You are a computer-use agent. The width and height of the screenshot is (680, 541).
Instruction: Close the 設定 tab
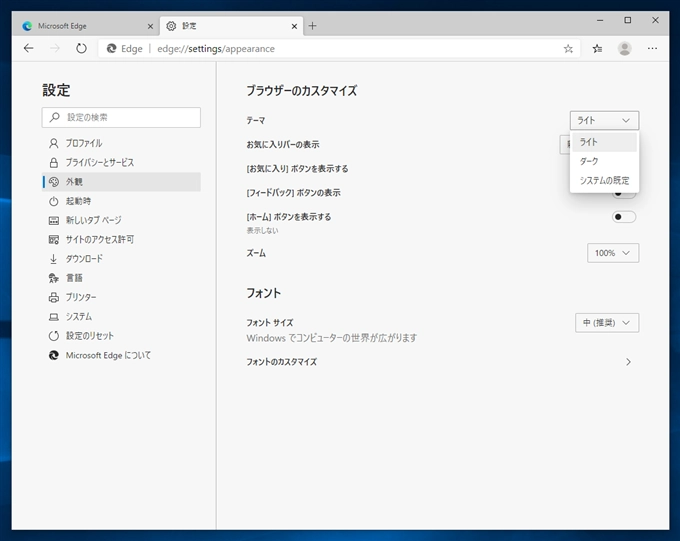(294, 26)
